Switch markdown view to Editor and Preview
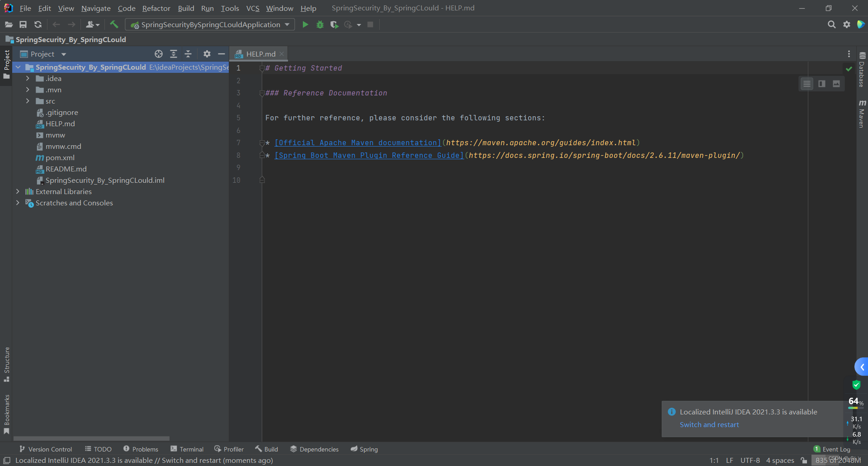The image size is (868, 466). coord(822,84)
